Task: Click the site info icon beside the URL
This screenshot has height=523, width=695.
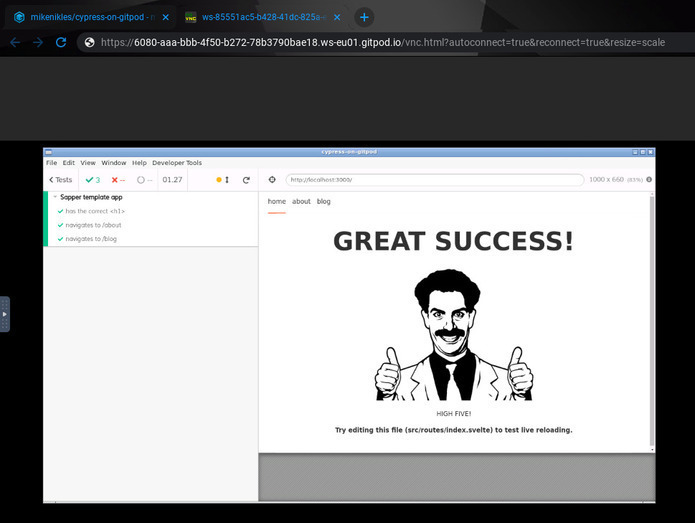Action: coord(89,42)
